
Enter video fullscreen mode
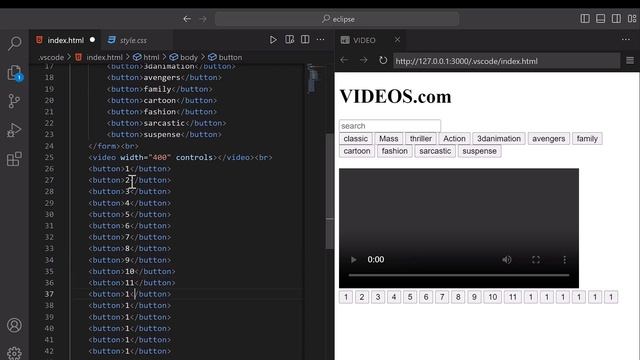click(536, 260)
